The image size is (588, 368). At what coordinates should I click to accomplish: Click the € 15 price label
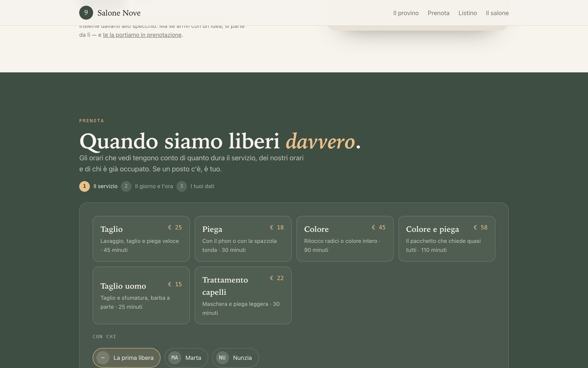(x=175, y=284)
